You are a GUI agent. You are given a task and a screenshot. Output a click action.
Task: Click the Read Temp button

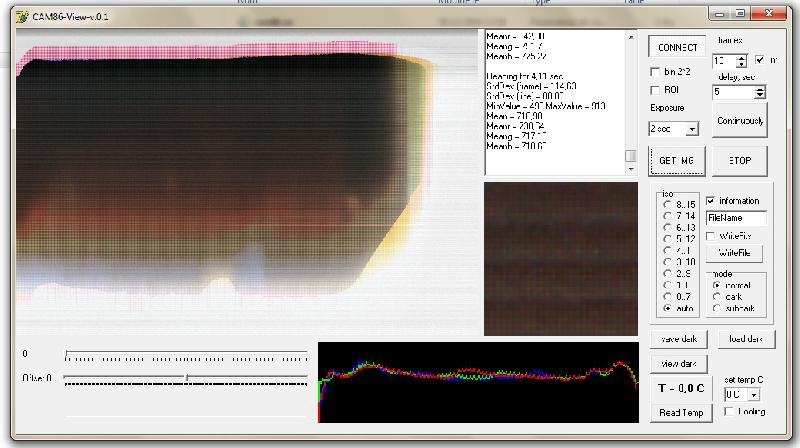coord(681,412)
